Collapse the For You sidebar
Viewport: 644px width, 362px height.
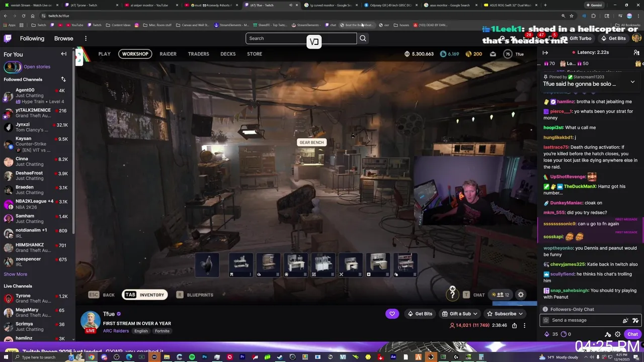click(64, 54)
